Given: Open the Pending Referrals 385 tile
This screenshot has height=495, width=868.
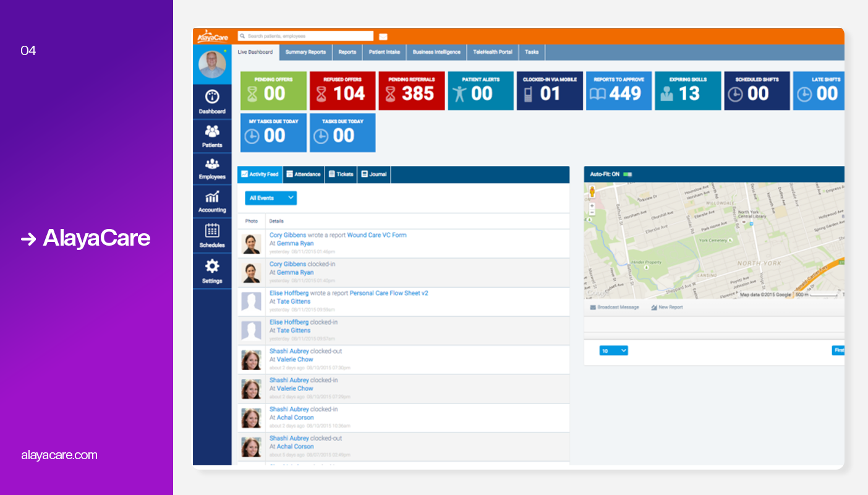Looking at the screenshot, I should coord(412,91).
